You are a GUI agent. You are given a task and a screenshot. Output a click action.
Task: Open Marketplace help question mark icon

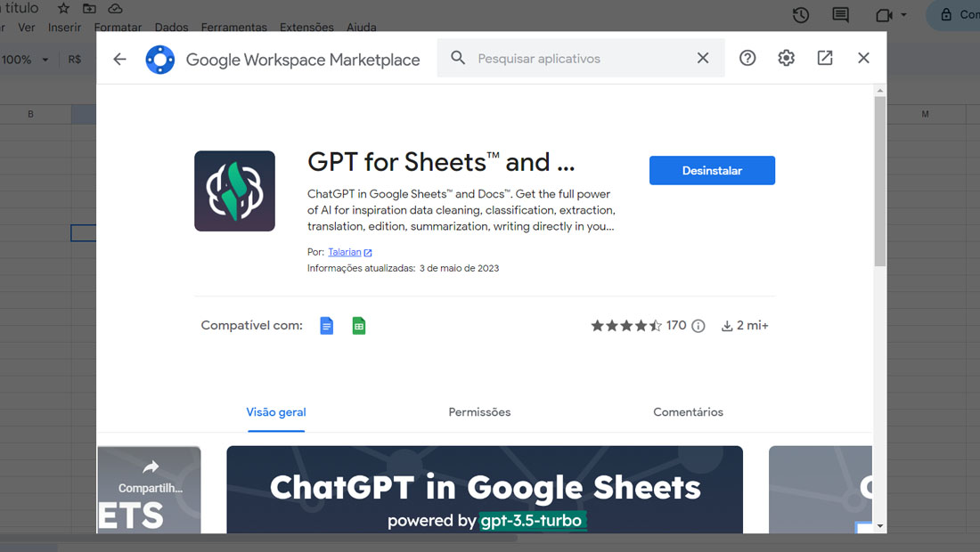tap(747, 58)
